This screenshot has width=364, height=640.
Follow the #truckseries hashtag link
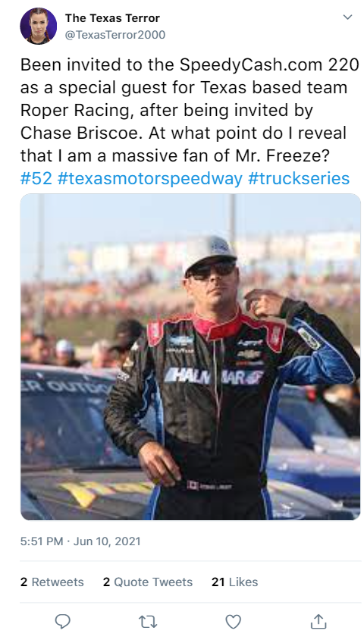point(298,178)
